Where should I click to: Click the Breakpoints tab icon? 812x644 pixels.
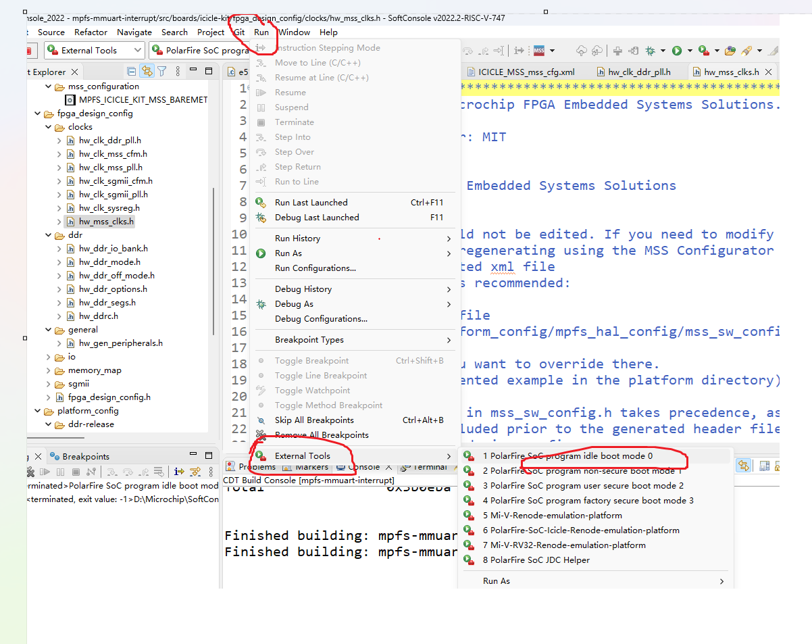pyautogui.click(x=55, y=457)
